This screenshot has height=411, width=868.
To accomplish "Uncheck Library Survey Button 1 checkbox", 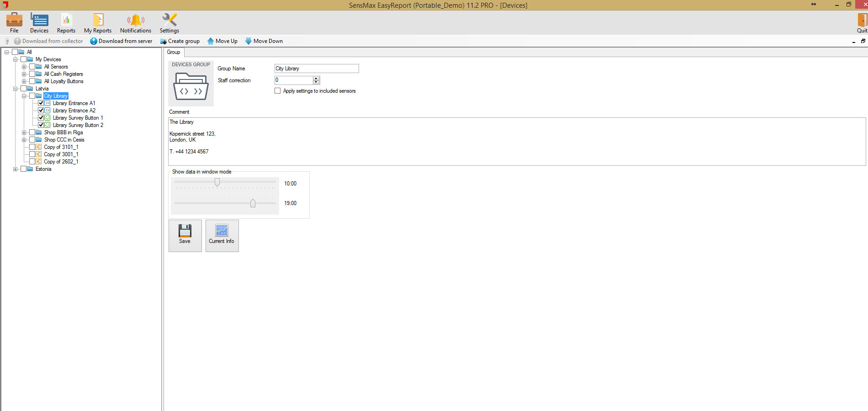I will click(41, 118).
